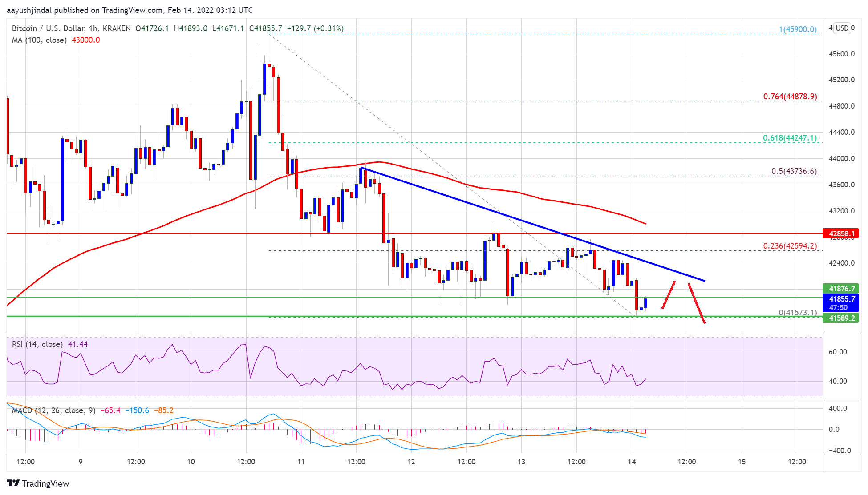This screenshot has height=495, width=868.
Task: Click the 0.618(44247.1) Fibonacci level label
Action: coord(790,138)
